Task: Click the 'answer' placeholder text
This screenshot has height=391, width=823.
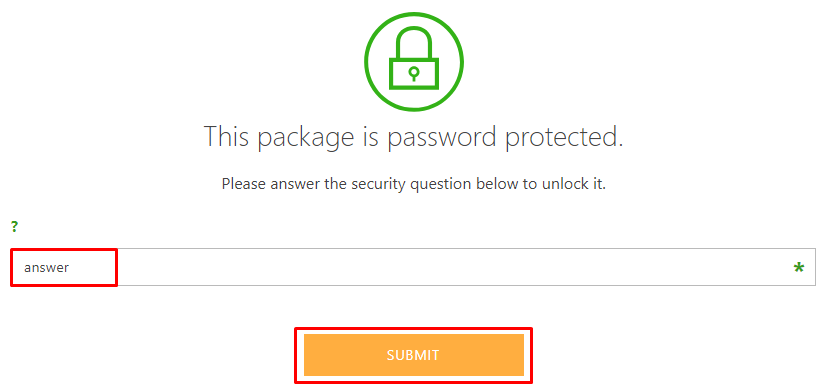Action: tap(47, 268)
